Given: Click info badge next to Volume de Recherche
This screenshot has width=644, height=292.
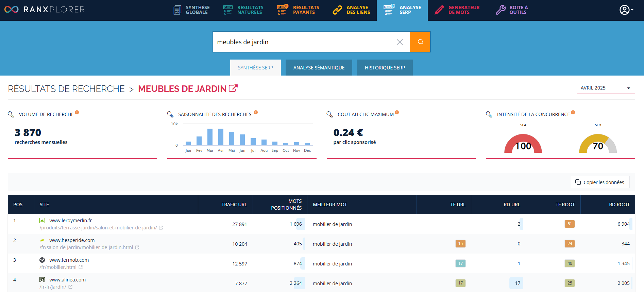Looking at the screenshot, I should click(x=77, y=112).
